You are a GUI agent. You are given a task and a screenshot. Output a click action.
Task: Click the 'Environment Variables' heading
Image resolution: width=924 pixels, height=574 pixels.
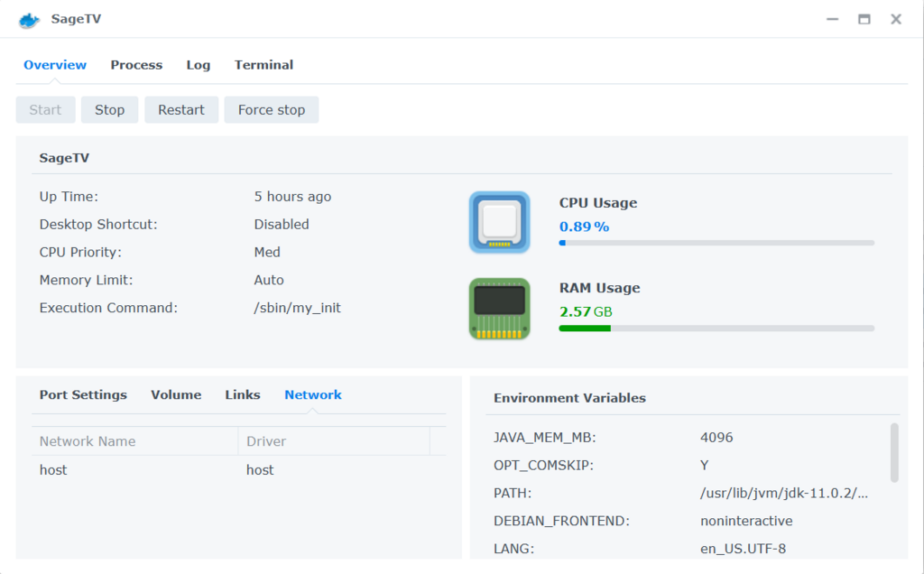(x=569, y=398)
